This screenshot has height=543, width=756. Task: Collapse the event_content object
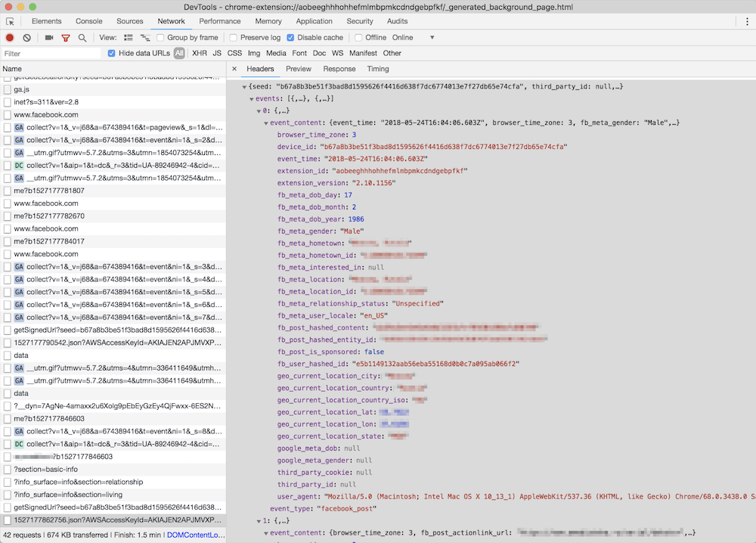[x=266, y=123]
